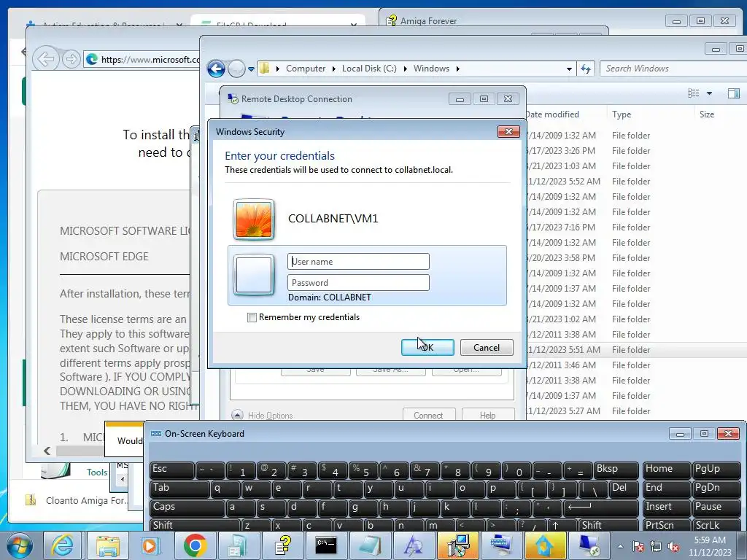Select the row dated 1/12/2023 5:52 AM
Viewport: 747px width, 560px height.
[636, 182]
